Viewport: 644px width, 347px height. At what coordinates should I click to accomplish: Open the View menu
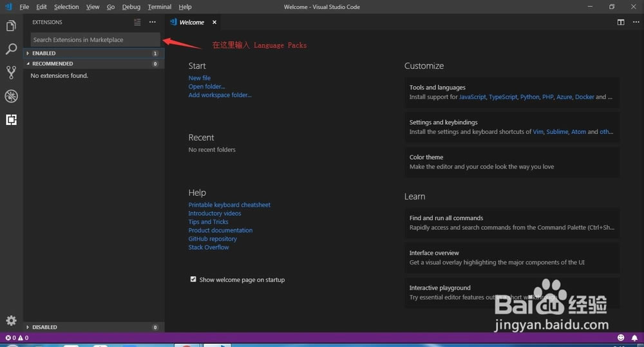[93, 7]
